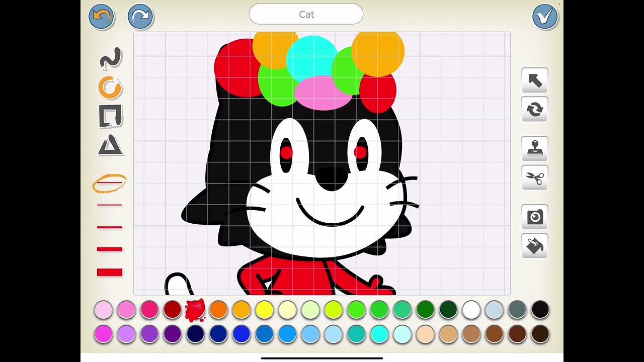Screen dimensions: 644x362
Task: Select the rectangle shape tool
Action: coord(110,116)
